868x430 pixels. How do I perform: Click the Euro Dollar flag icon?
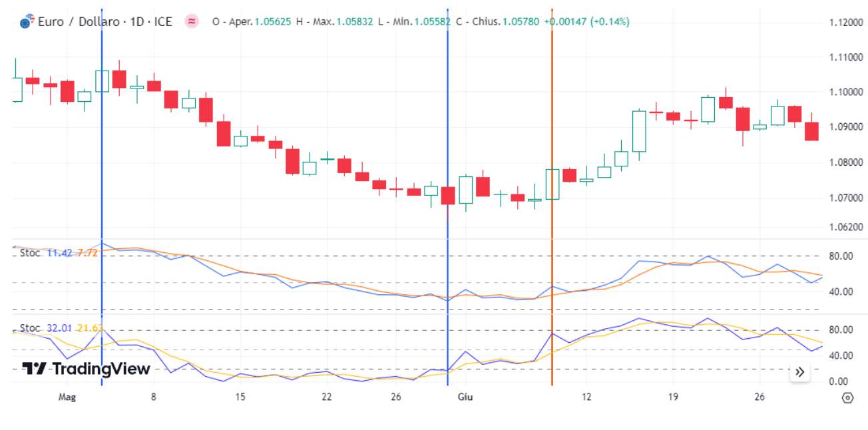(27, 22)
